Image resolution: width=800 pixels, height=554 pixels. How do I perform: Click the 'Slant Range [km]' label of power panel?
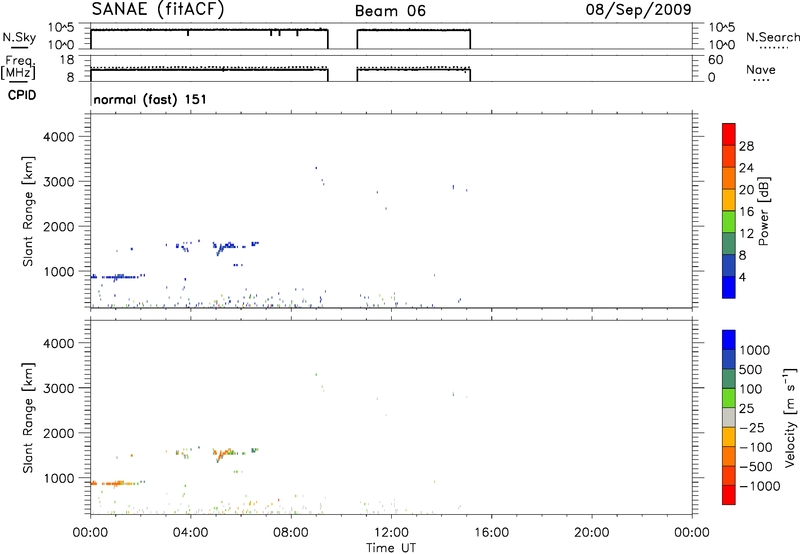point(28,211)
